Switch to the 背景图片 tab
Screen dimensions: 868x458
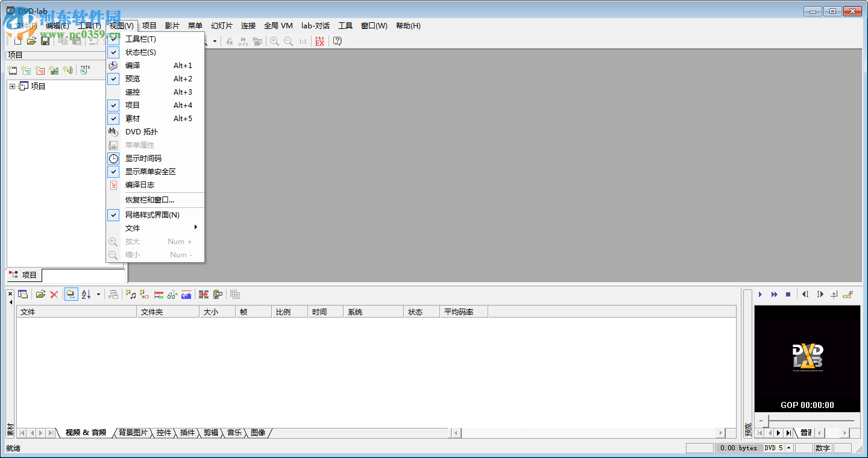point(133,433)
